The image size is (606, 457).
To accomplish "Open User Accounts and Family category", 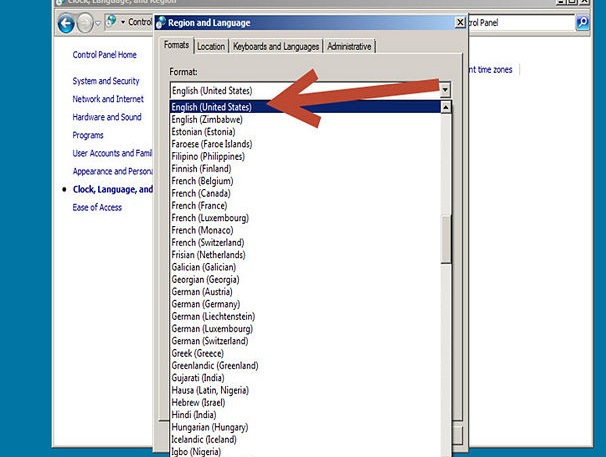I will (x=112, y=153).
